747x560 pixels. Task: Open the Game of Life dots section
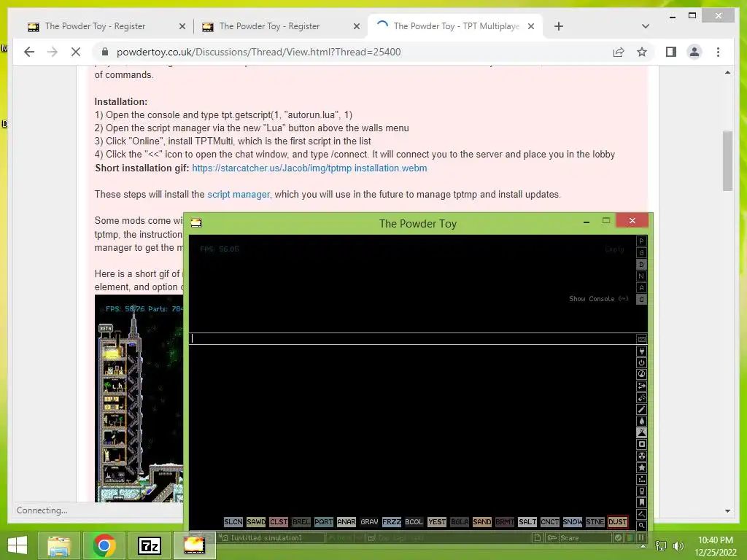[642, 479]
